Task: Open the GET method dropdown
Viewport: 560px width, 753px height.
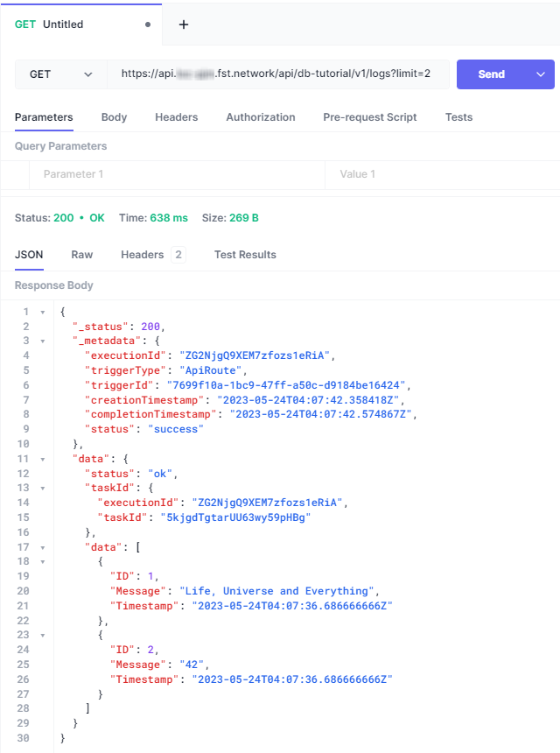Action: [60, 74]
